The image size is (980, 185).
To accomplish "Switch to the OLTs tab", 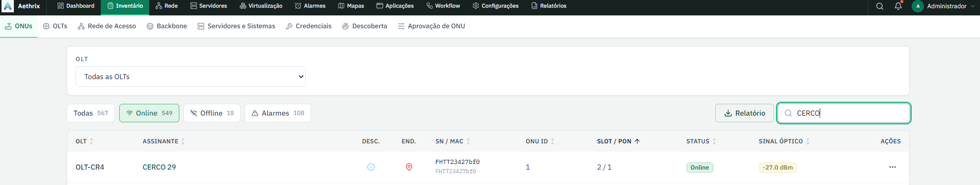I will (x=55, y=26).
